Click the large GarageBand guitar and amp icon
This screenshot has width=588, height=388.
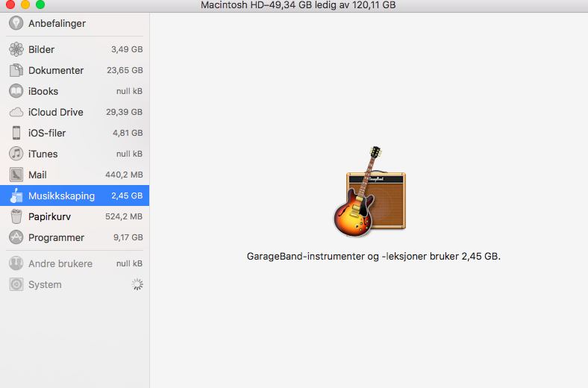pyautogui.click(x=370, y=192)
